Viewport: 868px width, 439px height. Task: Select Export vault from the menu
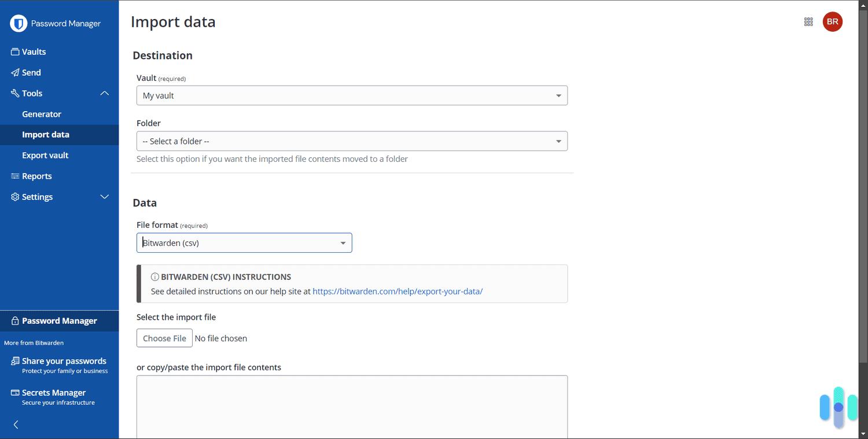click(46, 155)
